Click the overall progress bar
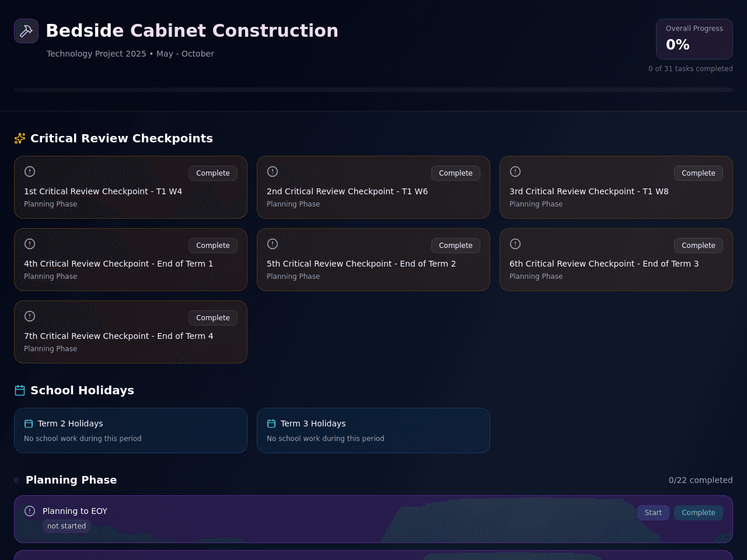The image size is (747, 560). tap(373, 90)
